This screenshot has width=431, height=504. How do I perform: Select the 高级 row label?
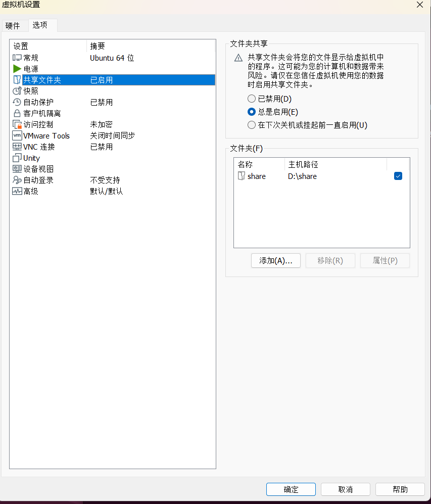31,191
